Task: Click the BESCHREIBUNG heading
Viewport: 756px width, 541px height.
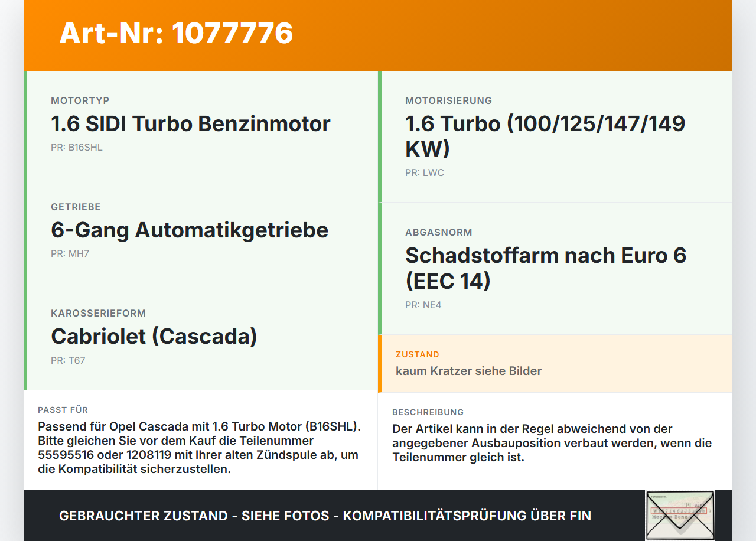Action: tap(428, 412)
